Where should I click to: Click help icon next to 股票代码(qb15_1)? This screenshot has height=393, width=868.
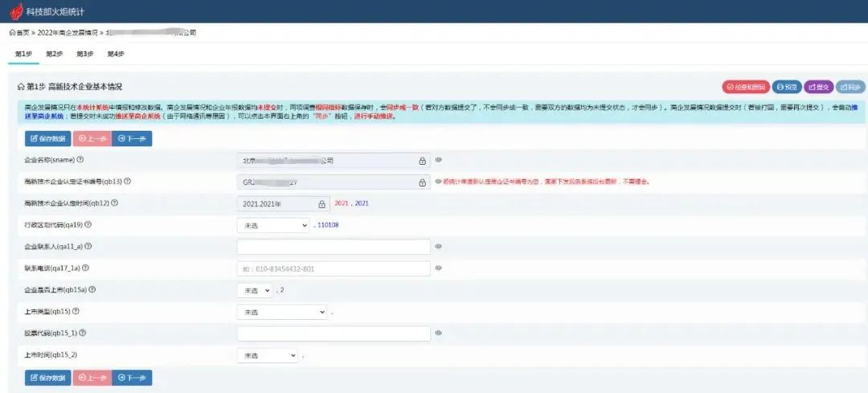83,333
